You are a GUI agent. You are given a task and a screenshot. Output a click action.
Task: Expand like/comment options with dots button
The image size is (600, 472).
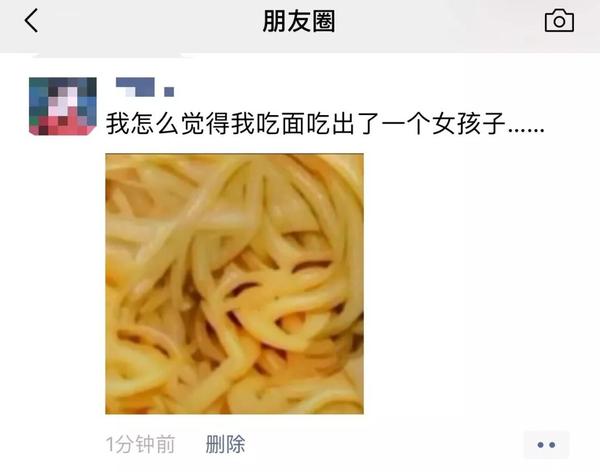(546, 445)
